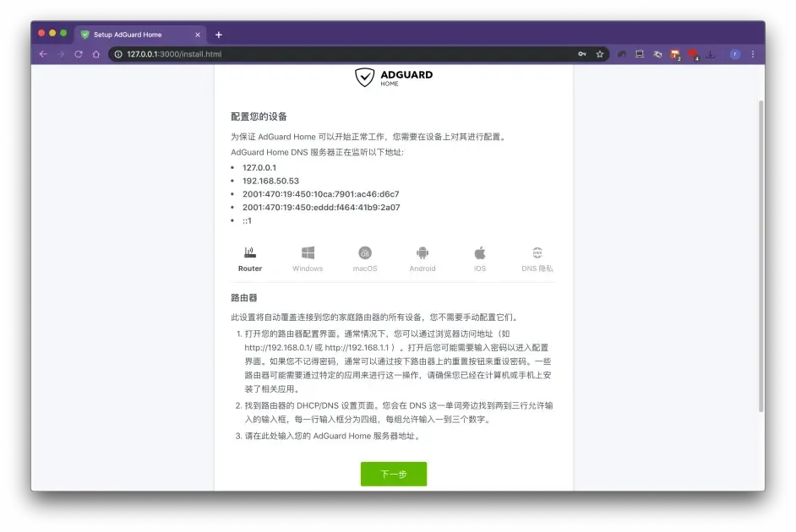Image resolution: width=796 pixels, height=532 pixels.
Task: Click the page vertical scrollbar
Action: click(x=760, y=253)
